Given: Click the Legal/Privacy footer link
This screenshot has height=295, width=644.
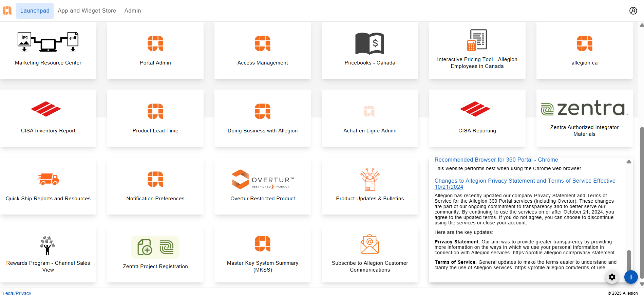Looking at the screenshot, I should click(x=17, y=293).
